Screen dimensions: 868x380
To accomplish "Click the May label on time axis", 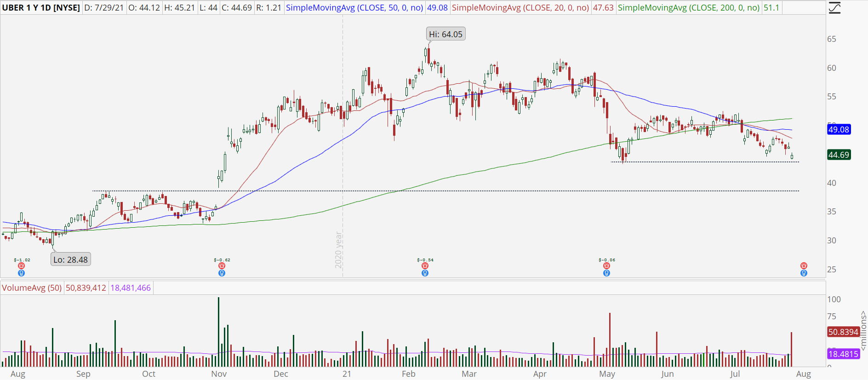I will pos(607,374).
